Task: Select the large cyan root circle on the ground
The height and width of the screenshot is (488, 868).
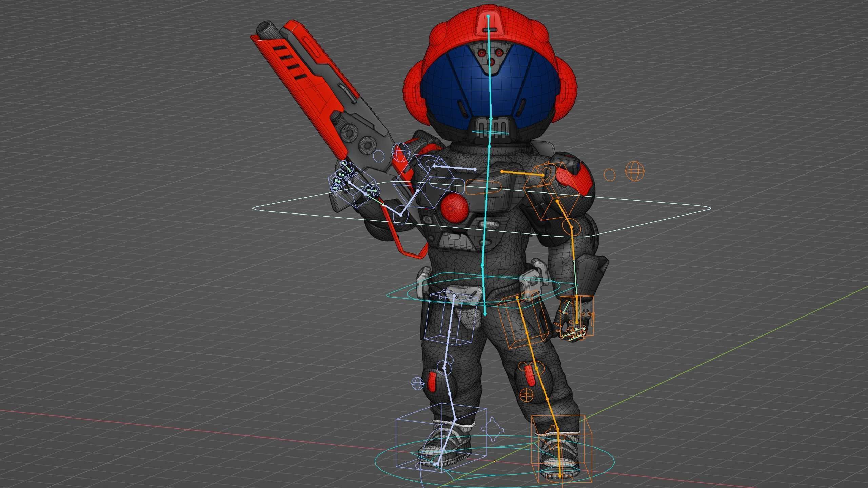Action: pyautogui.click(x=495, y=462)
